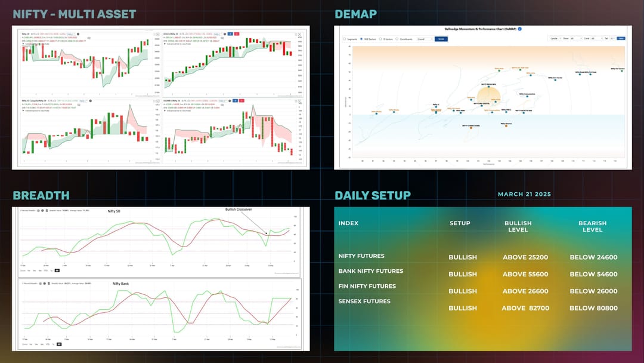The width and height of the screenshot is (644, 363).
Task: Click the red button on the USDINR ratio chart
Action: (x=241, y=101)
